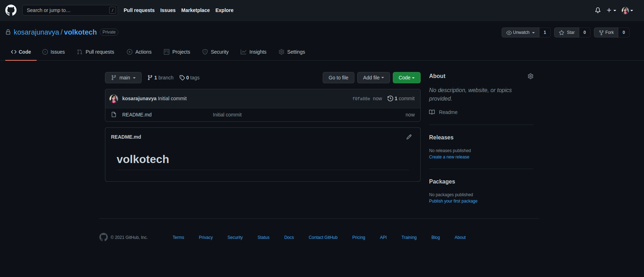The height and width of the screenshot is (277, 644).
Task: Open the stargazers count
Action: (x=584, y=32)
